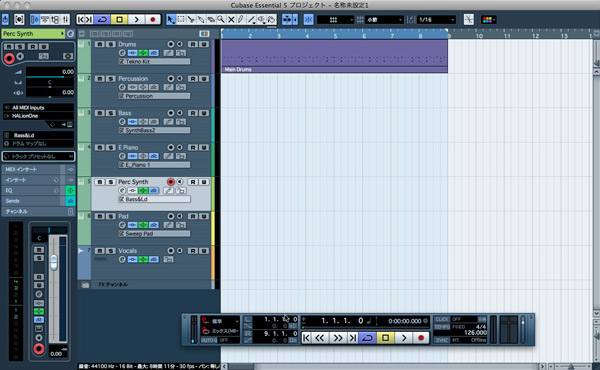Click Play in the transport panel
Image resolution: width=600 pixels, height=370 pixels.
tap(404, 338)
